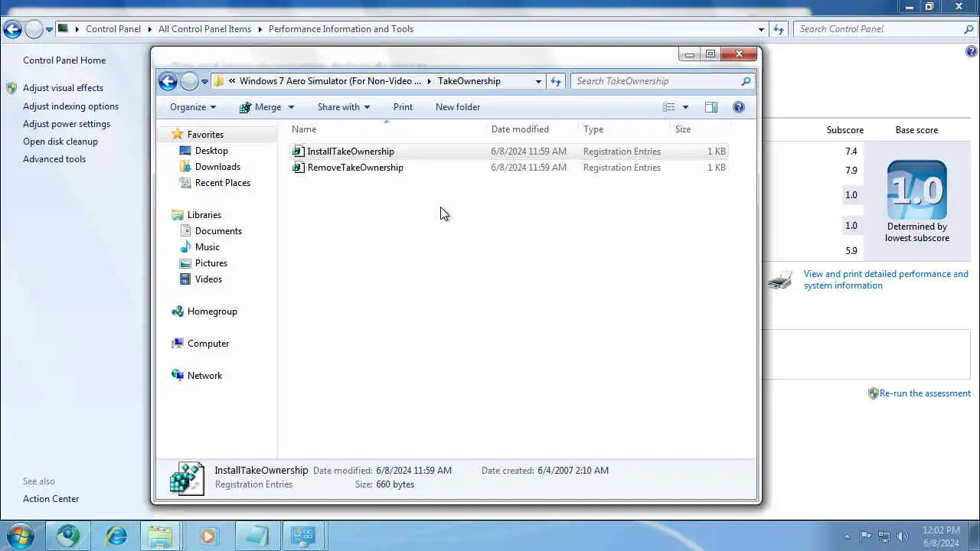Open the Pictures library
Image resolution: width=980 pixels, height=551 pixels.
[x=211, y=263]
